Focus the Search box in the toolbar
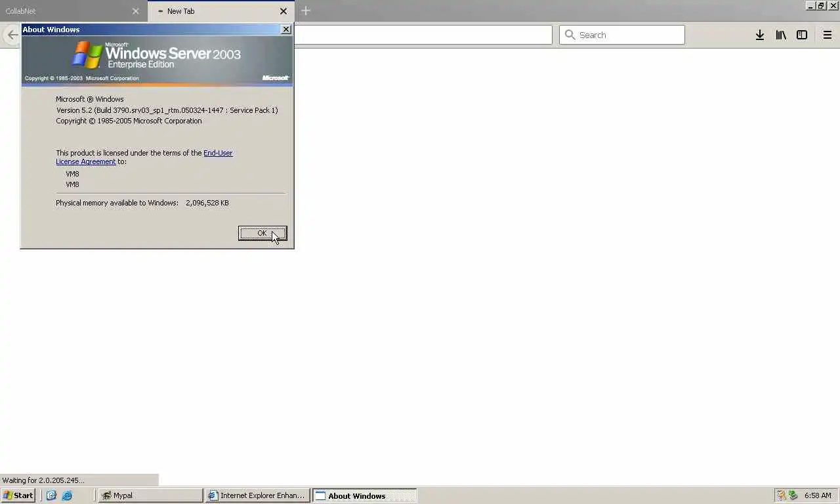This screenshot has width=840, height=504. point(622,35)
